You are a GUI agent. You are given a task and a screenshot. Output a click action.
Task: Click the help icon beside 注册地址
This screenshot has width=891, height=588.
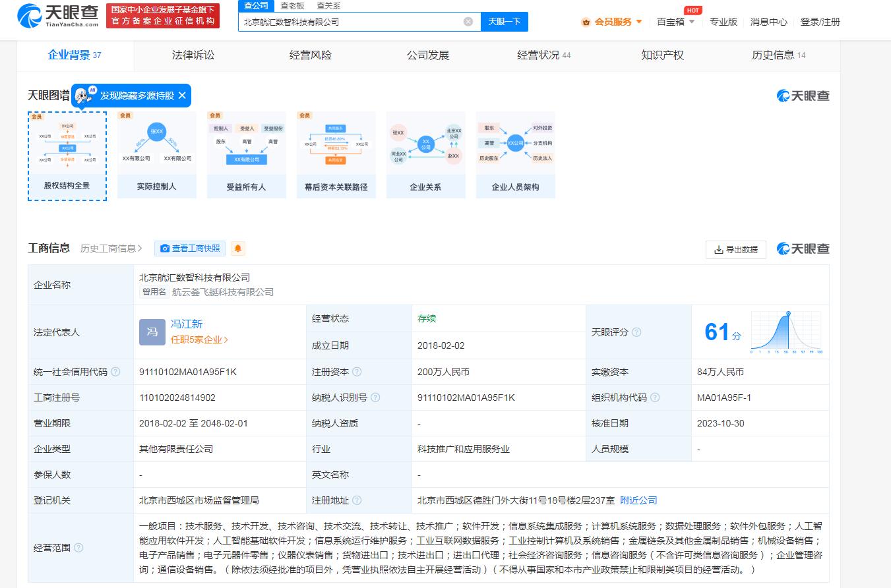[357, 500]
